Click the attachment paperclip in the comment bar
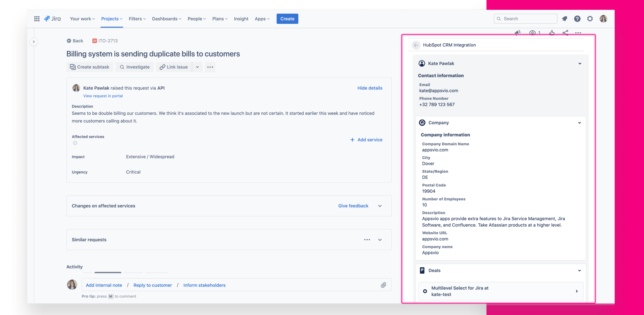 (383, 285)
